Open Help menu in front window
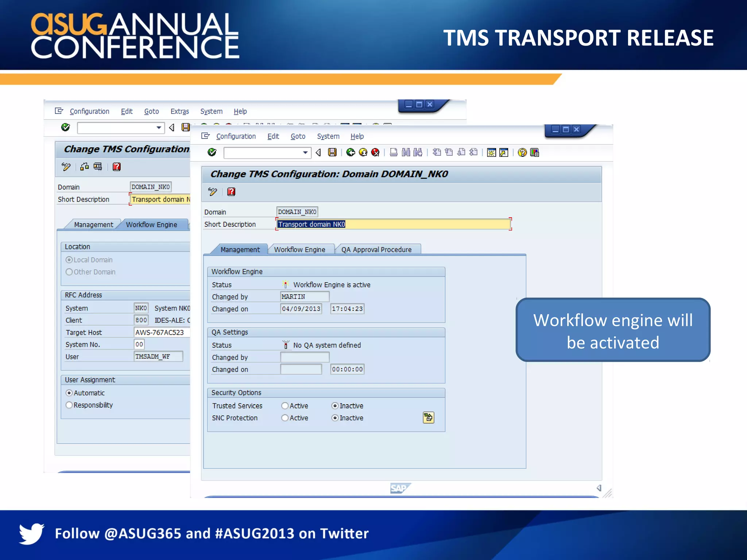The height and width of the screenshot is (560, 747). click(357, 136)
